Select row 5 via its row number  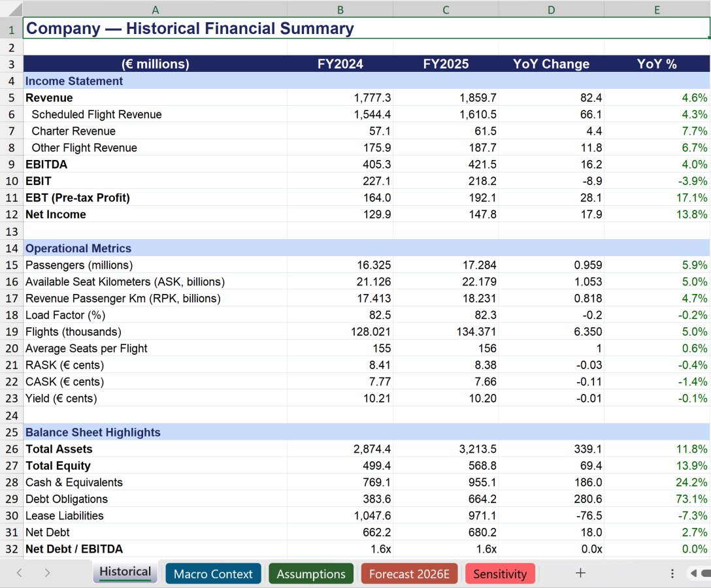point(11,98)
